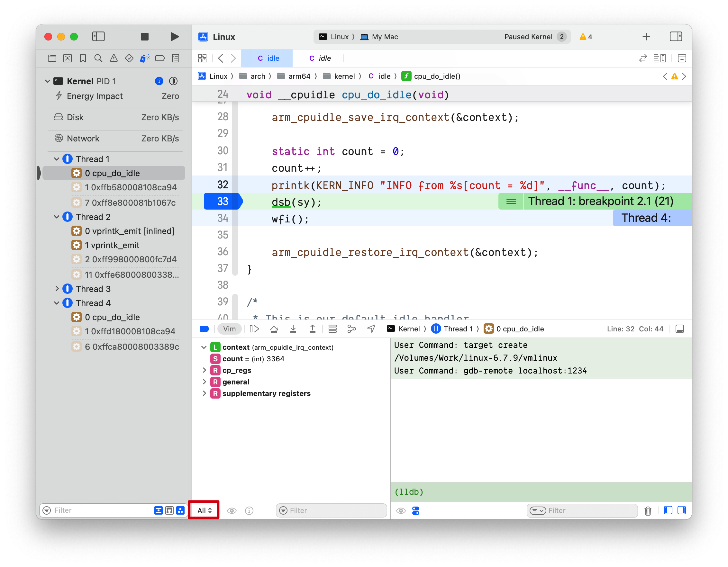Click the 4 warnings indicator
The width and height of the screenshot is (728, 567).
[586, 37]
